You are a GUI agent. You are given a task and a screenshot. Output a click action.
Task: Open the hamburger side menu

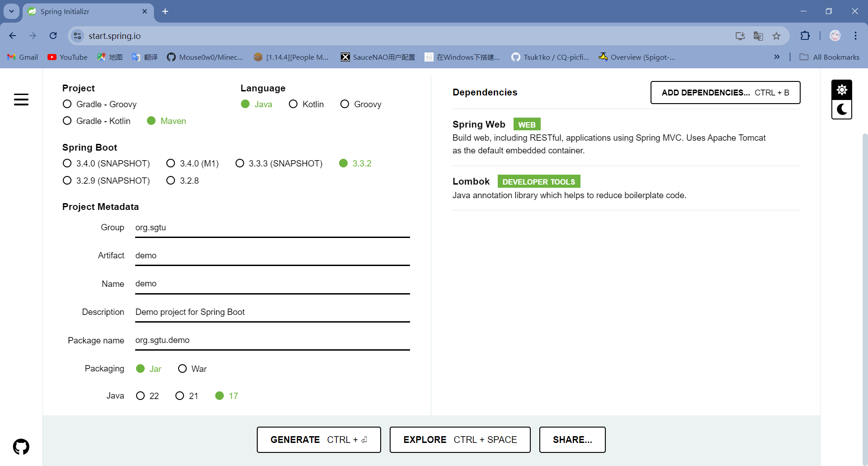click(x=21, y=100)
